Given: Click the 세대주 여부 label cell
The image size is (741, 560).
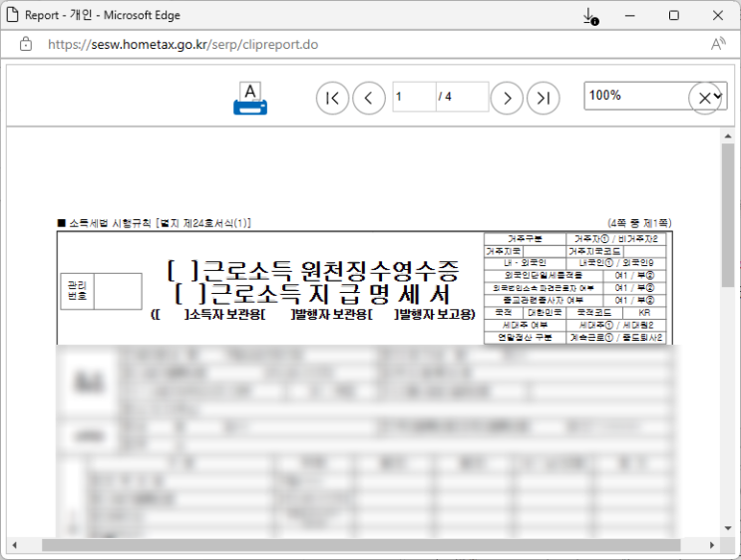Looking at the screenshot, I should pos(525,325).
